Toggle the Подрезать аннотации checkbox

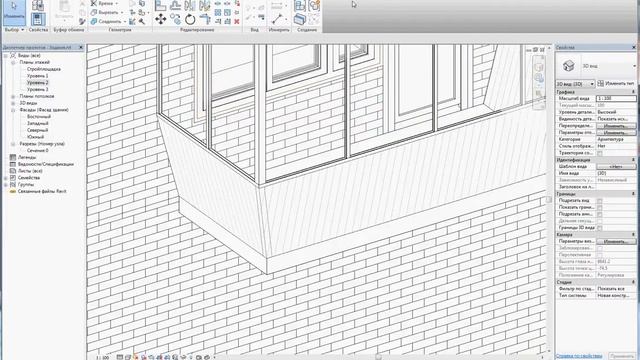[600, 214]
